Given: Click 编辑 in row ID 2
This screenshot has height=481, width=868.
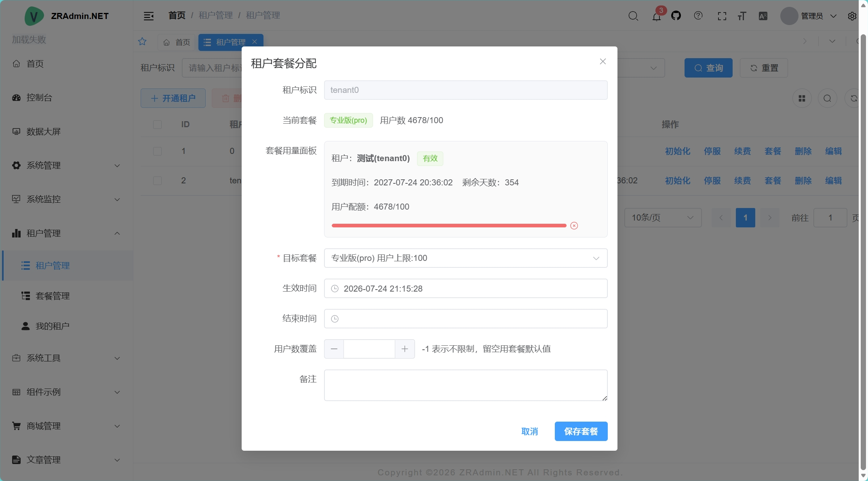Looking at the screenshot, I should tap(833, 181).
